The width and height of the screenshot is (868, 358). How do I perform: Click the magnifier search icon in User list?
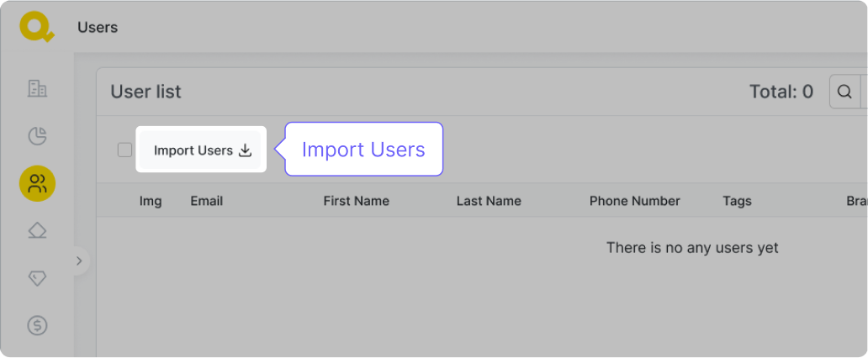(845, 92)
